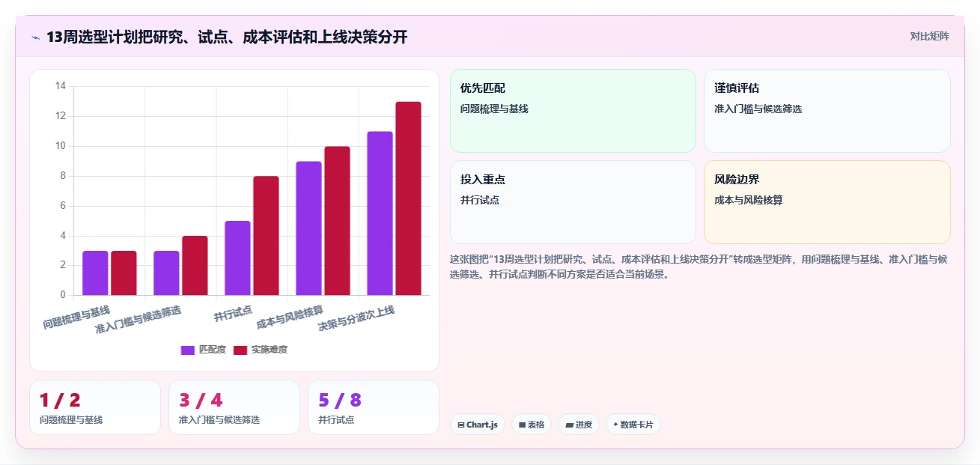980x465 pixels.
Task: Click the purple 匹配度 bar for 并行试点
Action: pyautogui.click(x=237, y=258)
